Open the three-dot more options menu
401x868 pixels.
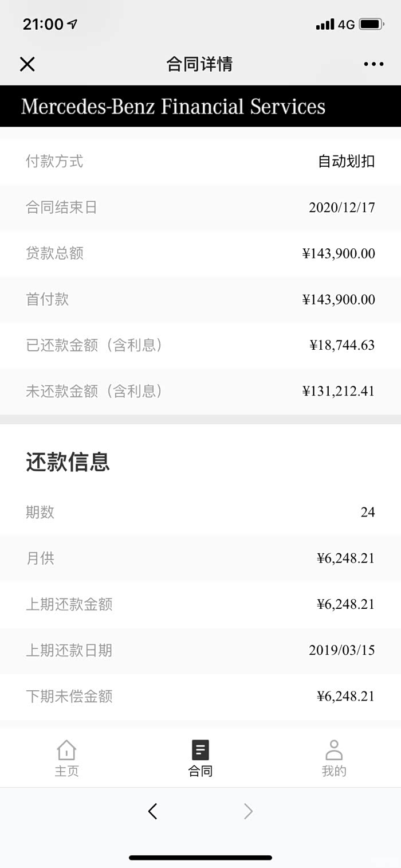point(374,64)
